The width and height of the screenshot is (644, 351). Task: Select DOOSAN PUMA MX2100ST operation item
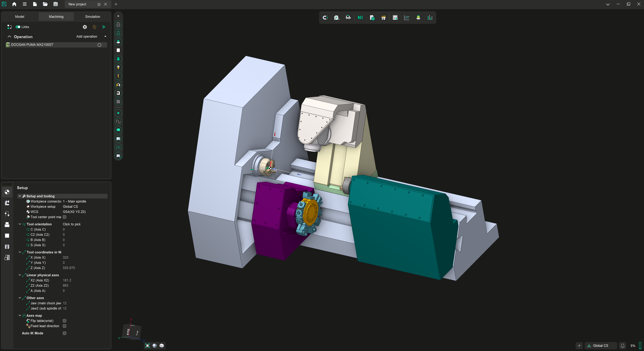(32, 45)
